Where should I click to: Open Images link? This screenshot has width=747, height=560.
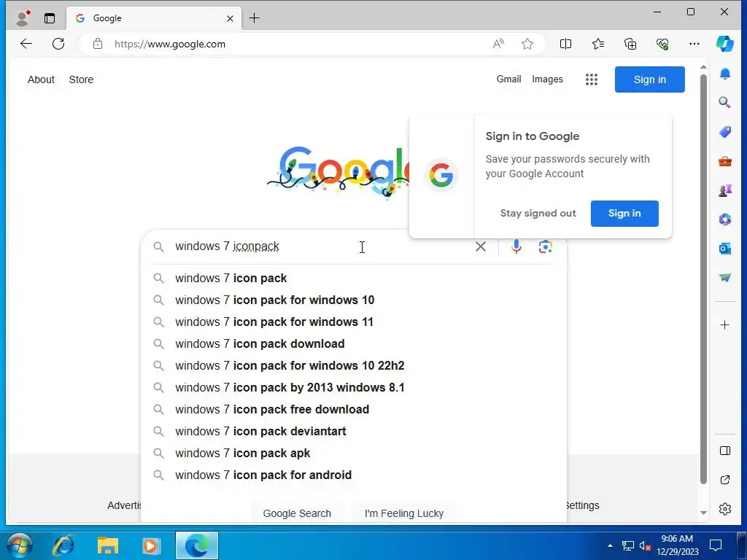click(x=547, y=79)
